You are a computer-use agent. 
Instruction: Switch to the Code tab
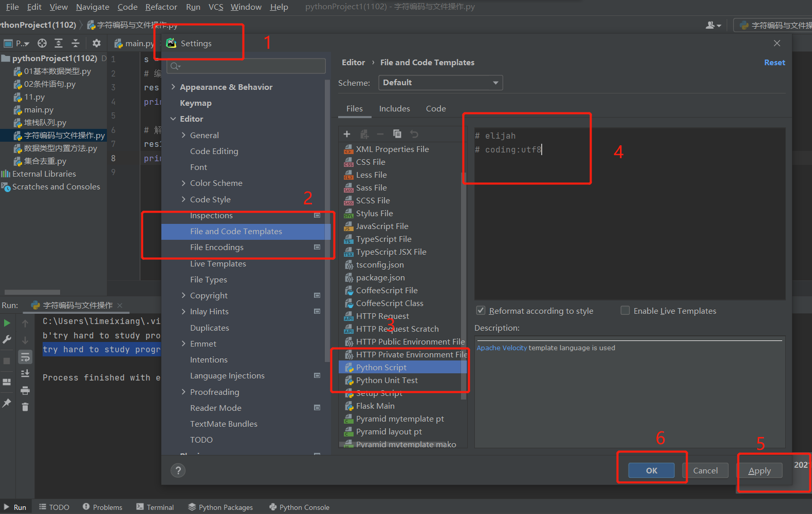click(x=436, y=108)
